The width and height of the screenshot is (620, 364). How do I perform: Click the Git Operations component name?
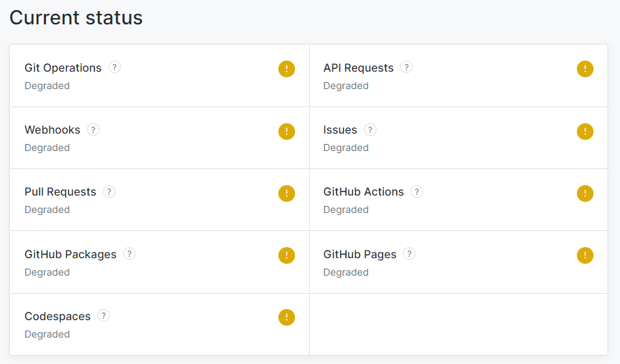pos(63,68)
